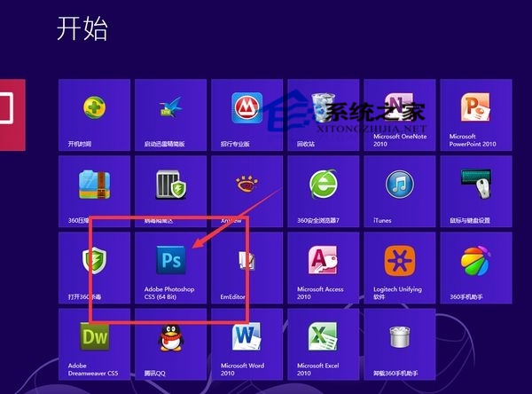Open Microsoft OneNote 2010

(399, 114)
